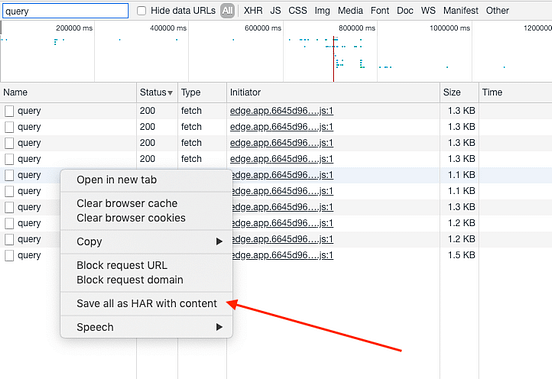
Task: Filter requests by XHR type
Action: 253,11
